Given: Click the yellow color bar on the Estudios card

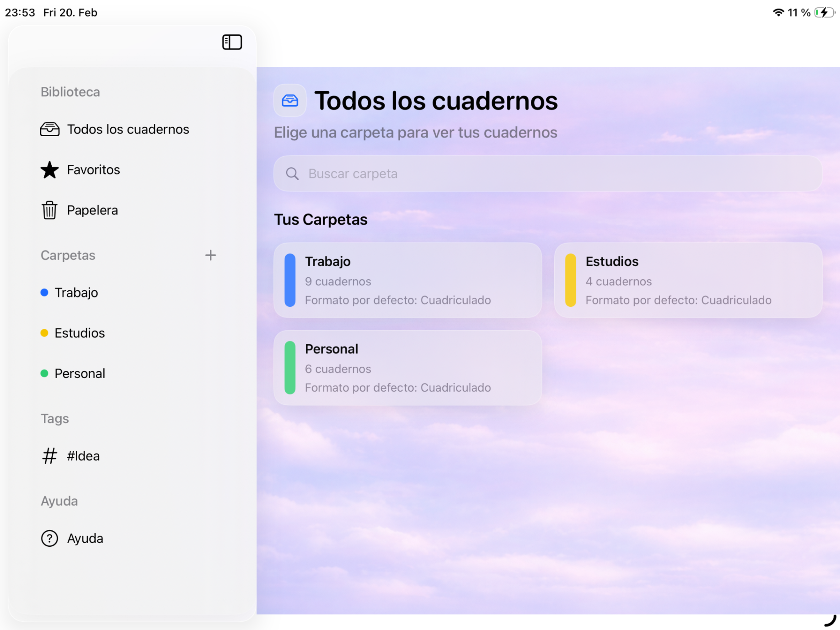Looking at the screenshot, I should coord(570,280).
